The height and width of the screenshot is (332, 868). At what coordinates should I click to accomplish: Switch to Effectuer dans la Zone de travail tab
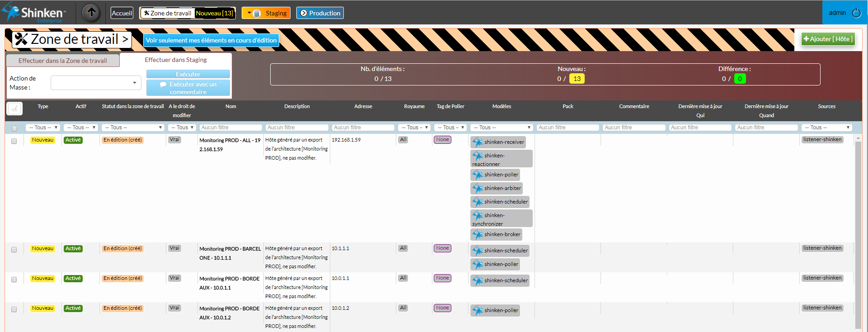(63, 61)
